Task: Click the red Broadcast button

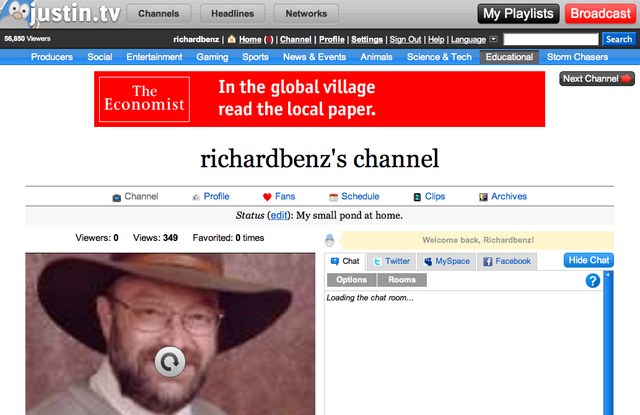Action: point(600,14)
